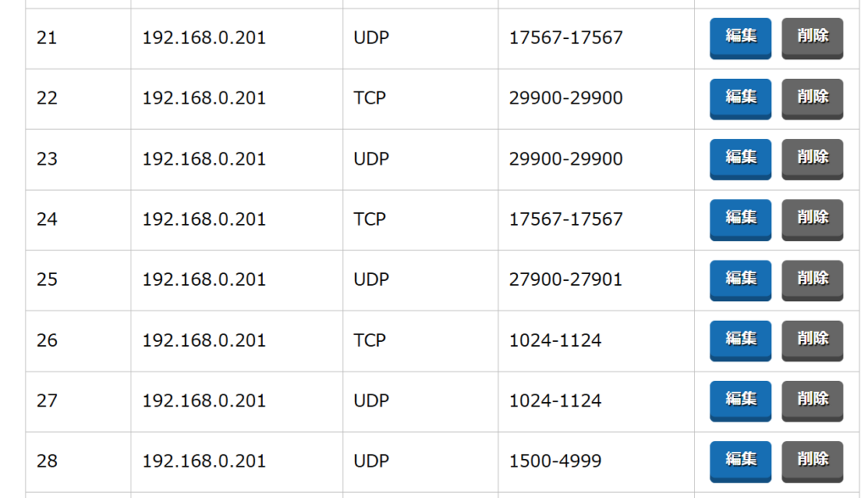Click 削除 button for rule 21

point(812,37)
